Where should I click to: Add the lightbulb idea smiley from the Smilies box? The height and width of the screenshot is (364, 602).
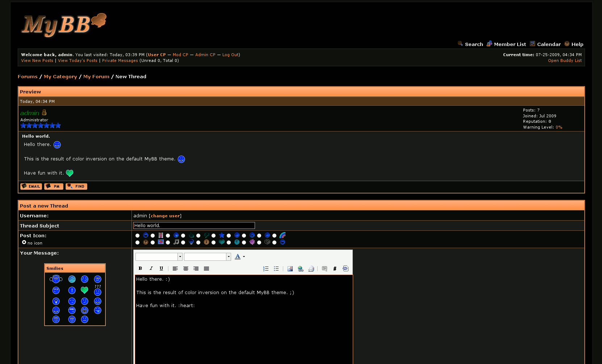pyautogui.click(x=56, y=301)
